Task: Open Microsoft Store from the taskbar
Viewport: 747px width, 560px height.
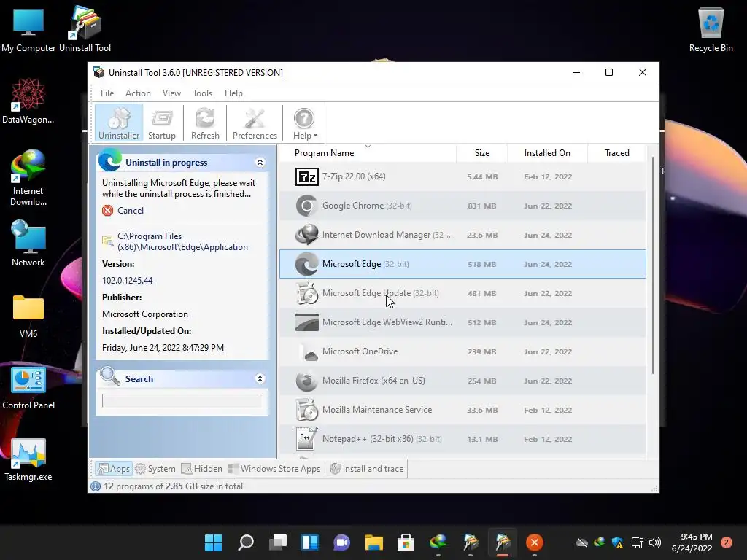Action: [x=406, y=542]
